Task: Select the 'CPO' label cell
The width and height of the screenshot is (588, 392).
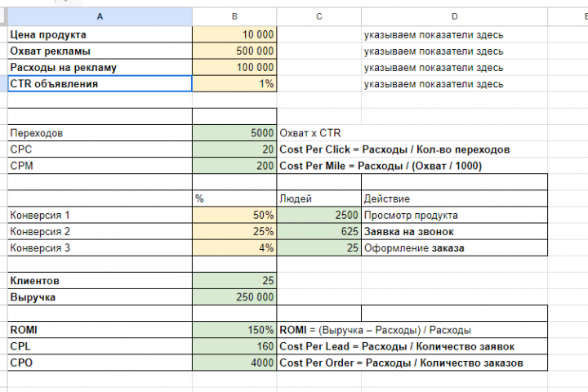Action: coord(100,363)
